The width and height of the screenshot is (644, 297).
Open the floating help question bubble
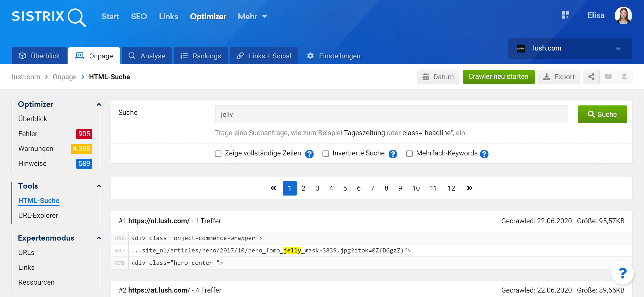click(x=622, y=273)
